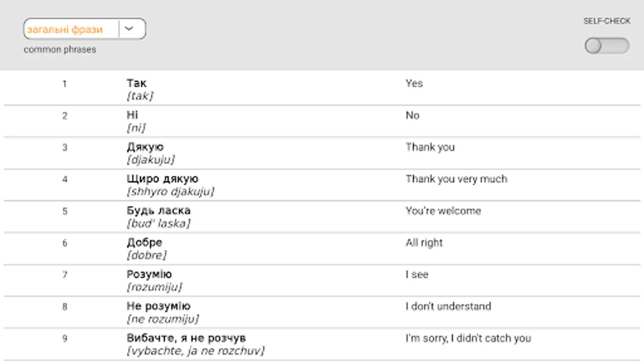This screenshot has width=644, height=362.
Task: Select the phrase 'Вибачте, я не розчув'
Action: pyautogui.click(x=186, y=338)
